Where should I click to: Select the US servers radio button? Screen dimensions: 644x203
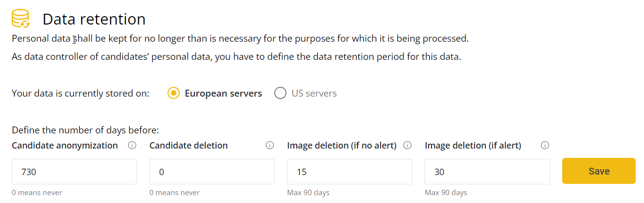[x=280, y=93]
